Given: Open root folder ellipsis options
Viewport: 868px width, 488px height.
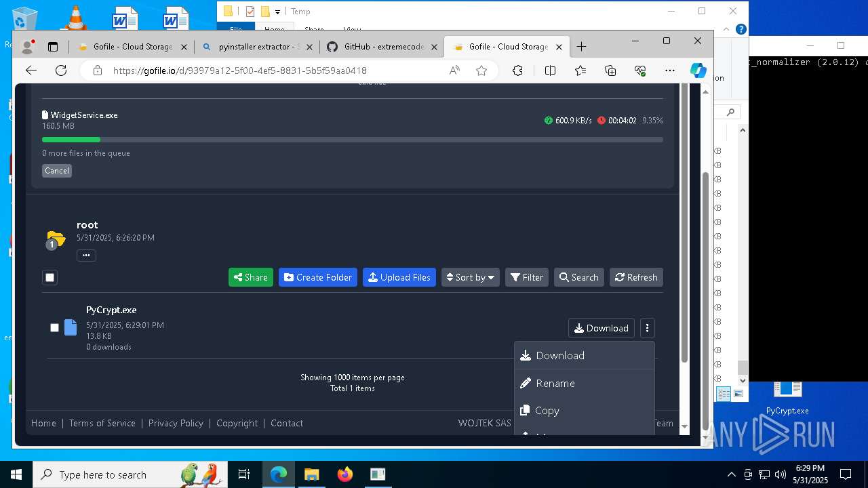Looking at the screenshot, I should click(x=86, y=256).
